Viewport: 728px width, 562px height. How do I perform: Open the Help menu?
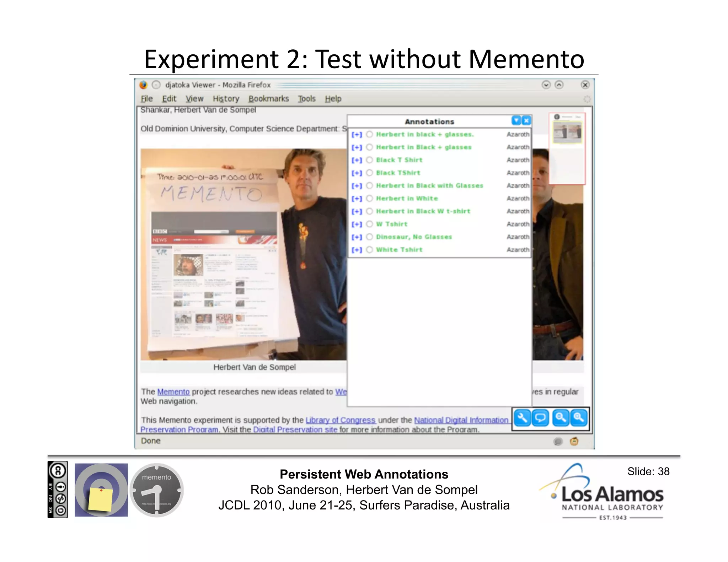[x=333, y=99]
